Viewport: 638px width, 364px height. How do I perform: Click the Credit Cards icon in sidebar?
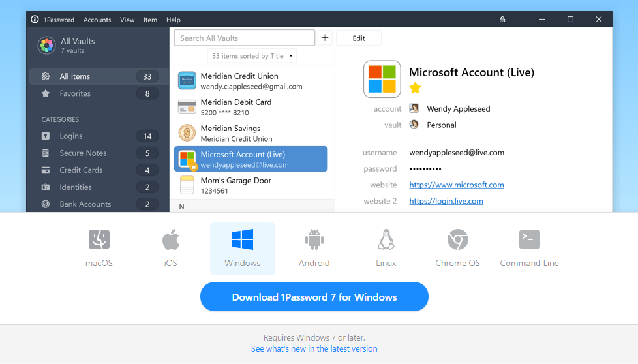pyautogui.click(x=46, y=170)
